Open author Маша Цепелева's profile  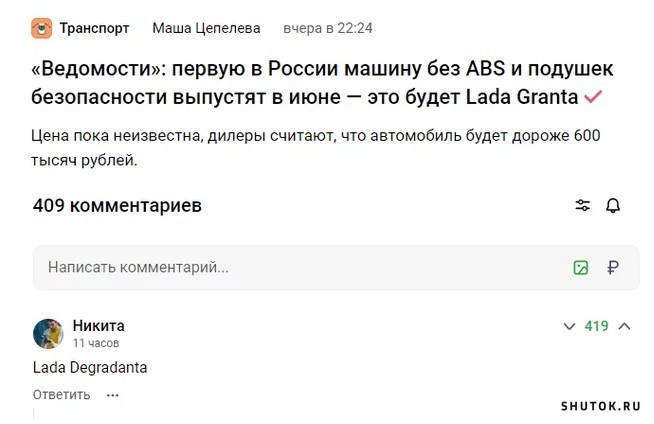pyautogui.click(x=206, y=28)
